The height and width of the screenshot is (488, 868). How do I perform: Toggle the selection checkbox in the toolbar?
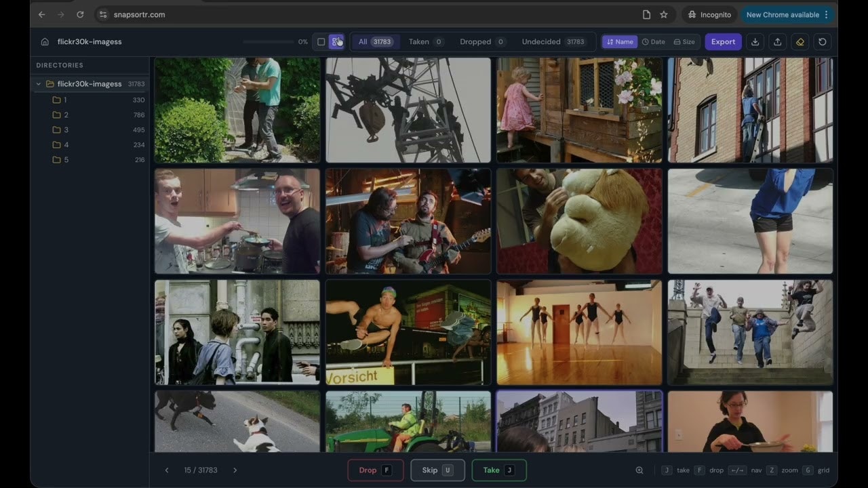(x=321, y=41)
